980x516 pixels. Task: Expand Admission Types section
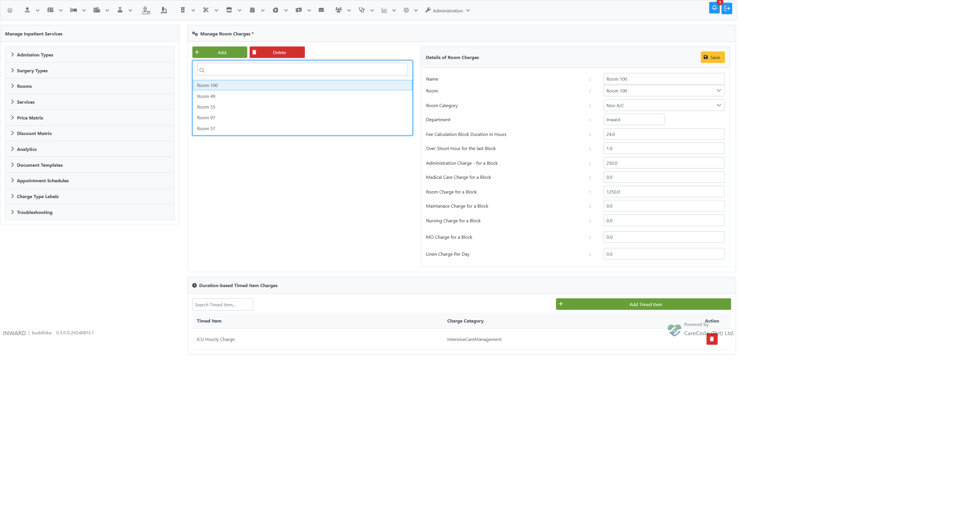pyautogui.click(x=90, y=55)
